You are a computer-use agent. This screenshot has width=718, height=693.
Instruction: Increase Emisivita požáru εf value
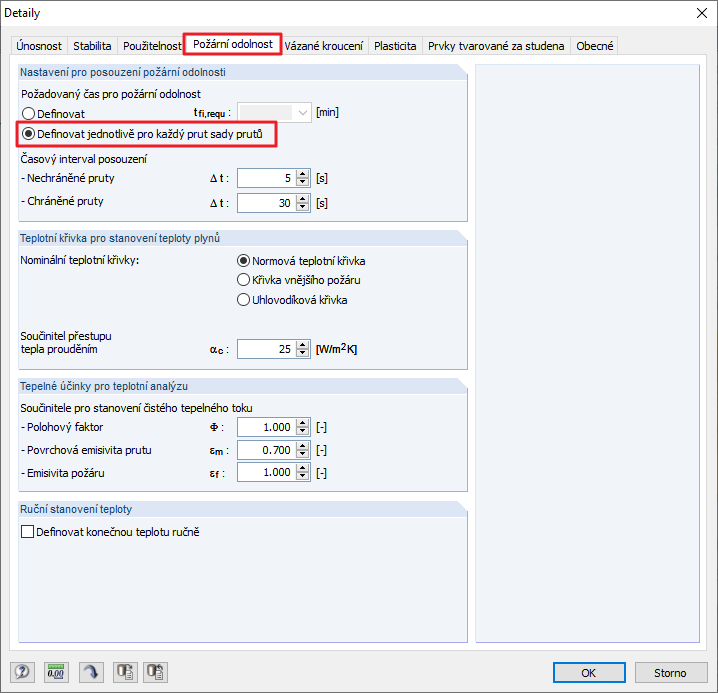coord(303,468)
